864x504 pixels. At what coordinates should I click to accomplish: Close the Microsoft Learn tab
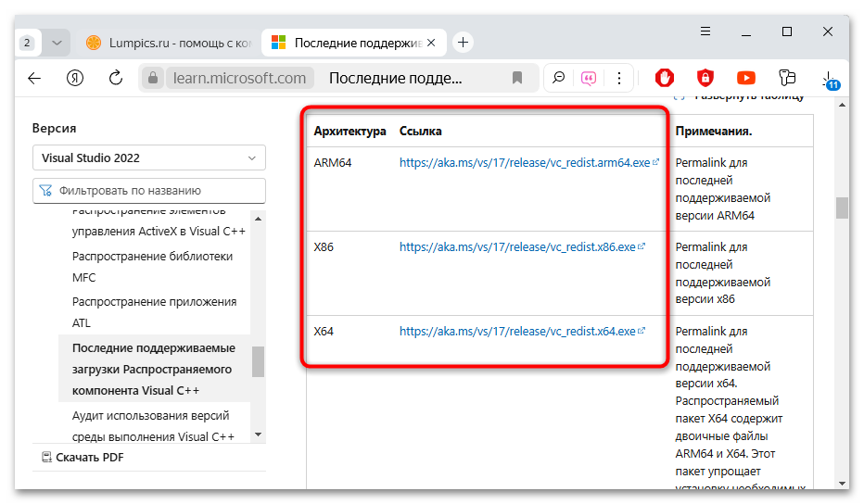pos(431,43)
